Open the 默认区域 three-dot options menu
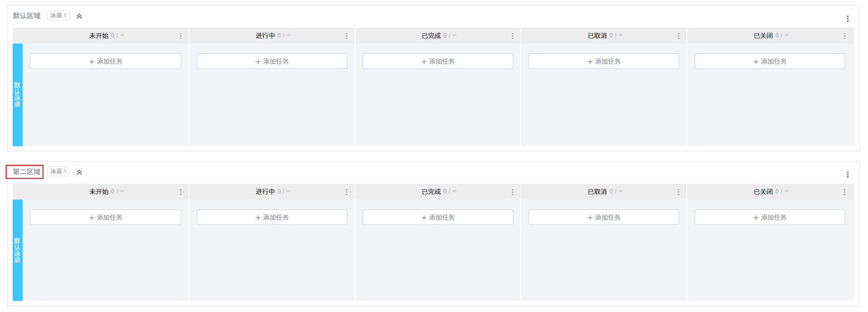This screenshot has height=312, width=868. pyautogui.click(x=847, y=19)
